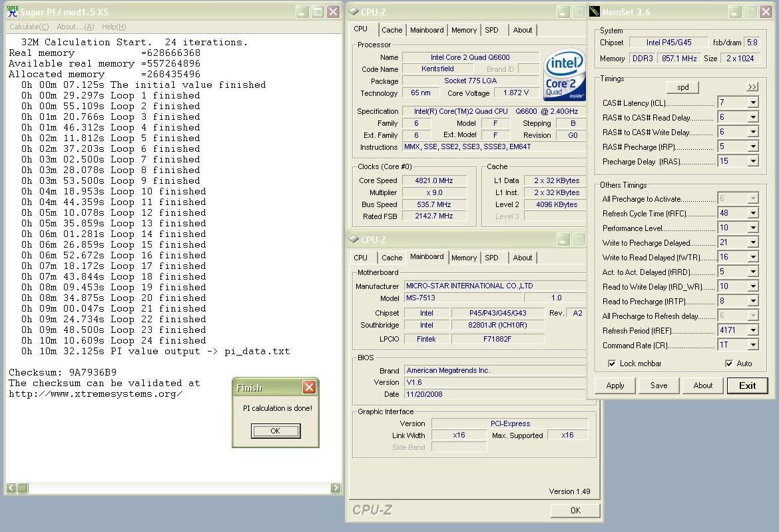
Task: Click OK button in lower CPU-Z window
Action: tap(575, 510)
